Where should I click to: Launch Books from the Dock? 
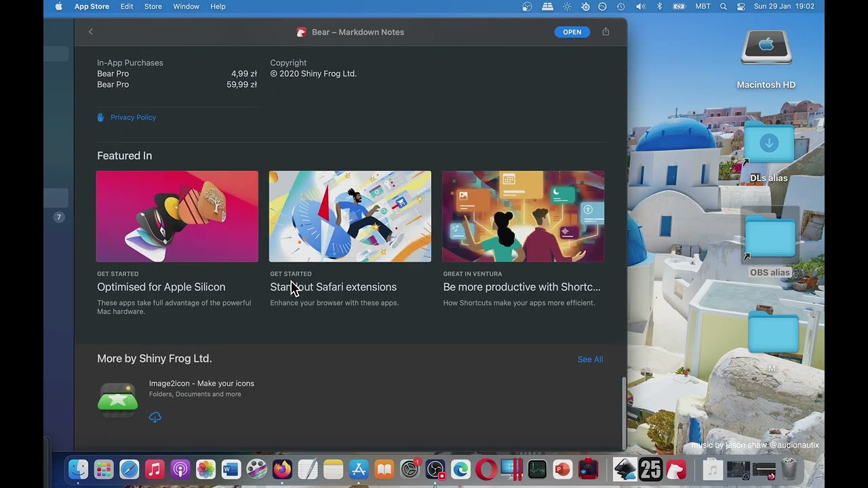click(x=384, y=469)
